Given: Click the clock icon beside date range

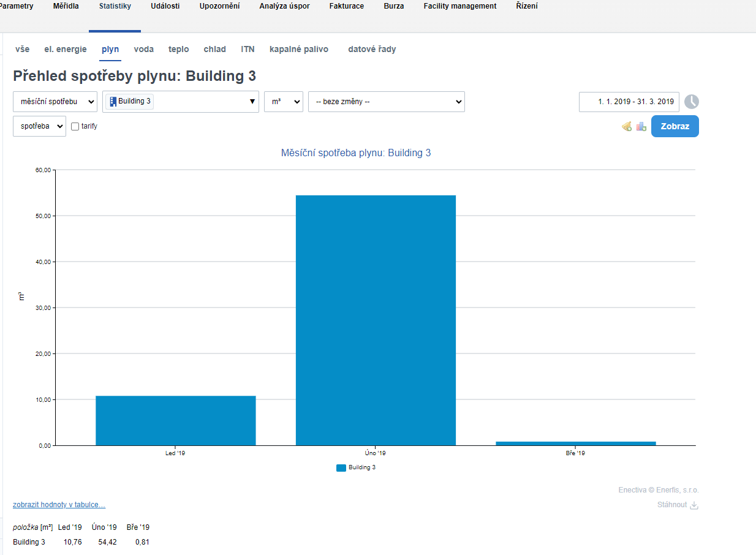Looking at the screenshot, I should tap(691, 102).
